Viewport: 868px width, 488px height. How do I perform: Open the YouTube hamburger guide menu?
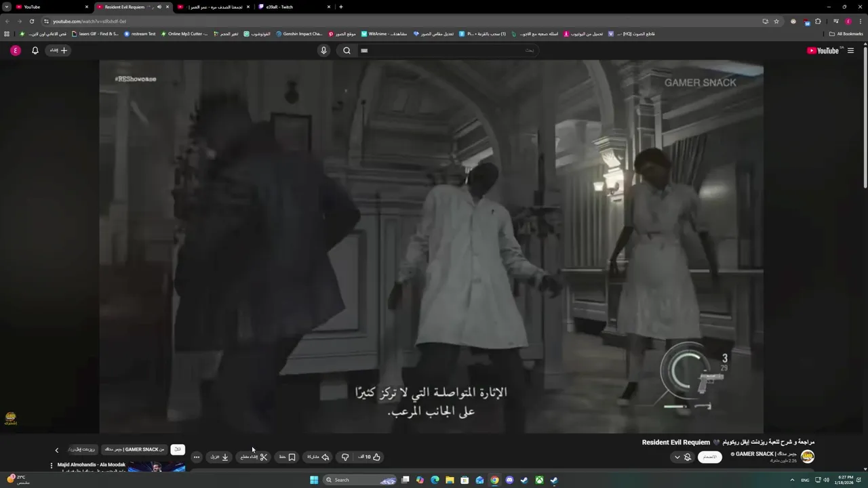click(x=850, y=50)
